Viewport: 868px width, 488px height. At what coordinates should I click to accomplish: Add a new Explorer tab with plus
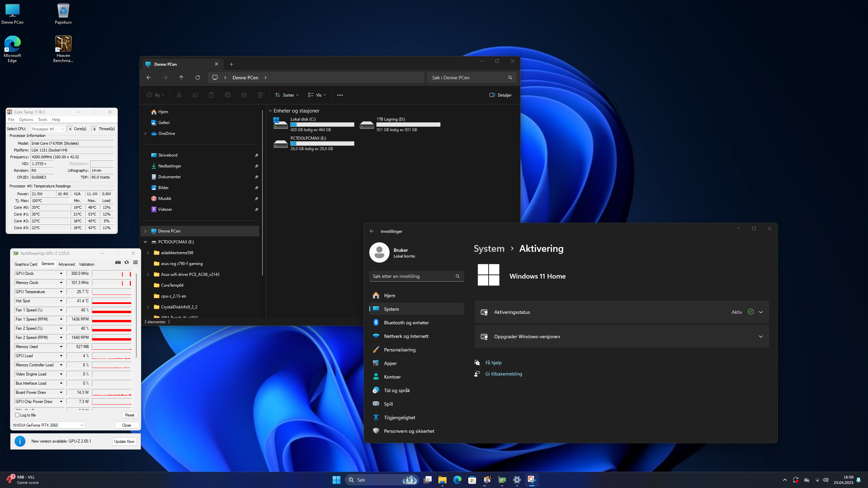coord(231,64)
